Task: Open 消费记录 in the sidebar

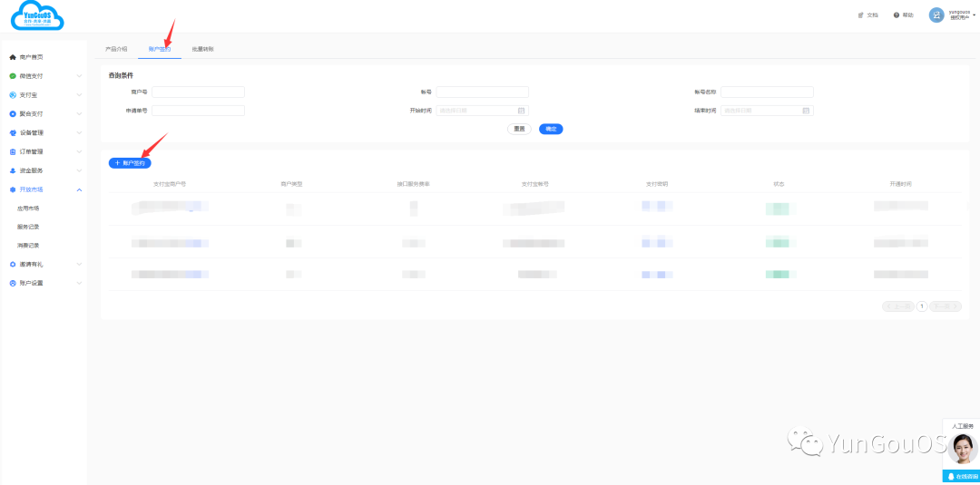Action: [28, 246]
